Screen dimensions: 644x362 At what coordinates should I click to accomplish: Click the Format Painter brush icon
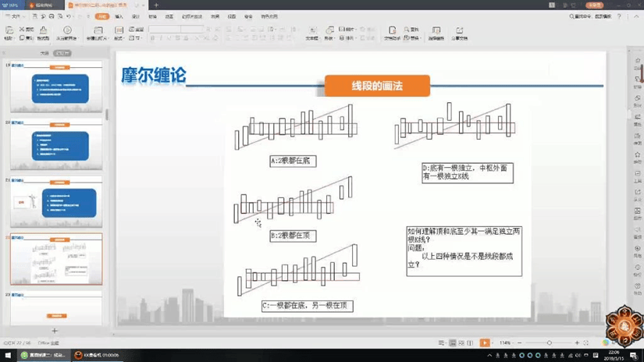pyautogui.click(x=43, y=31)
